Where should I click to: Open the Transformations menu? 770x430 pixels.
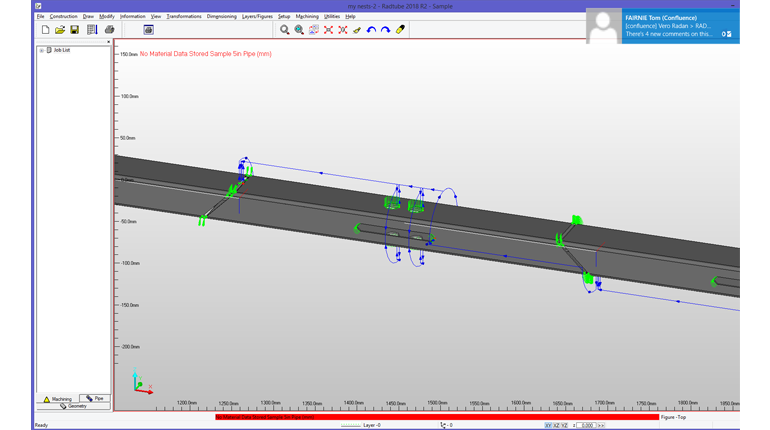point(183,16)
